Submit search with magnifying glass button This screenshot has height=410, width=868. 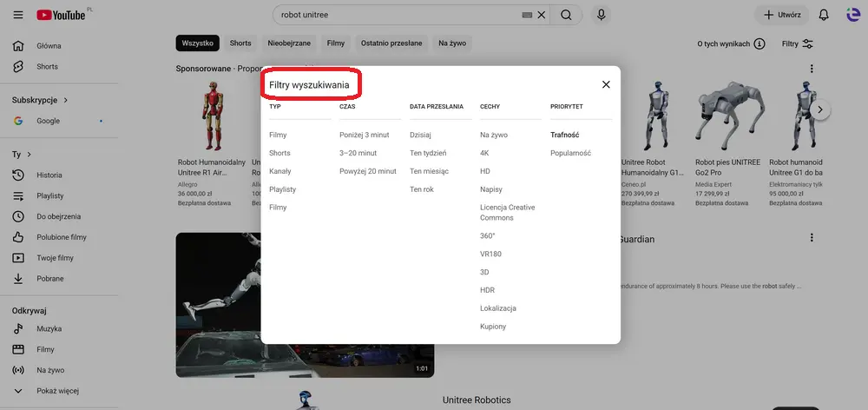tap(566, 15)
